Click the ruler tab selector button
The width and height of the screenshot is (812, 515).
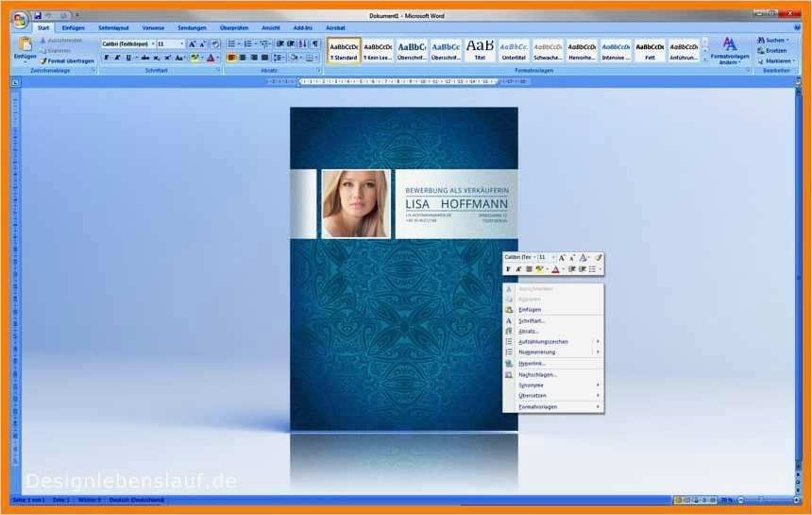(16, 82)
